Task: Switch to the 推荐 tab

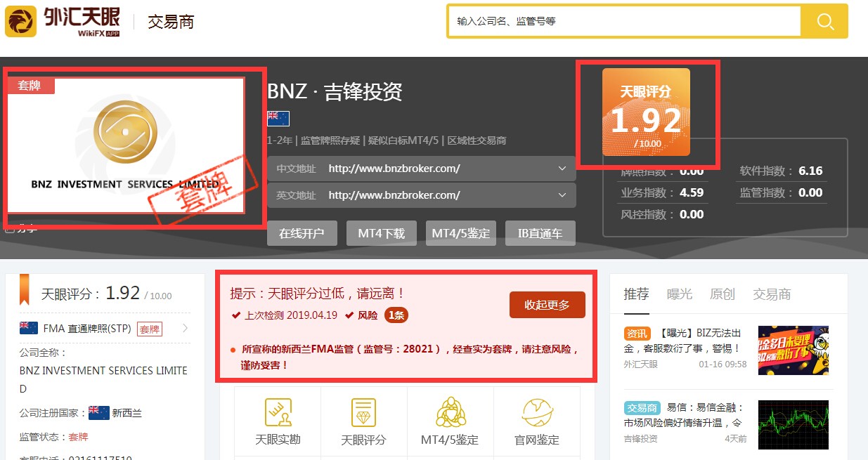Action: point(637,294)
